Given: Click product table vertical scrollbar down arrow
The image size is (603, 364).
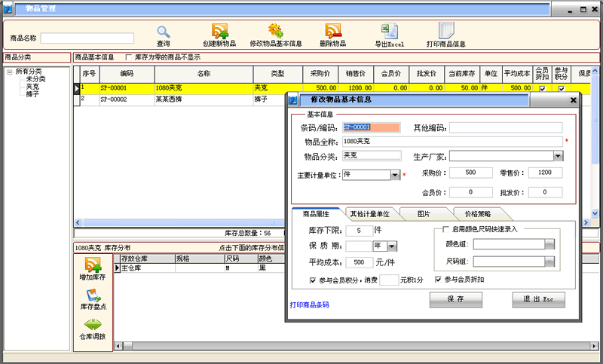Looking at the screenshot, I should tap(595, 213).
